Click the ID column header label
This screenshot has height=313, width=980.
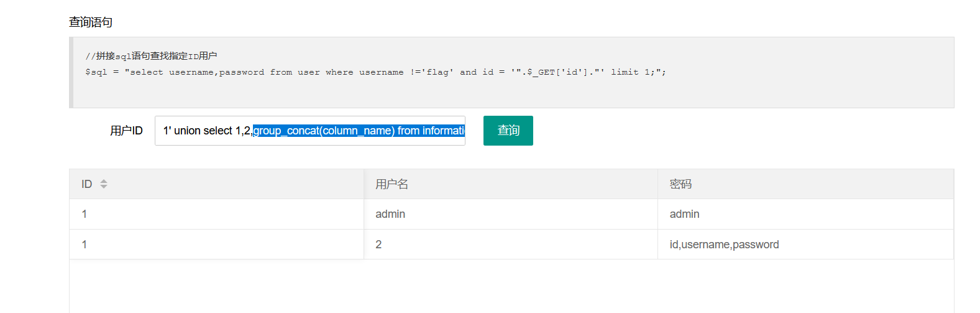(x=86, y=184)
